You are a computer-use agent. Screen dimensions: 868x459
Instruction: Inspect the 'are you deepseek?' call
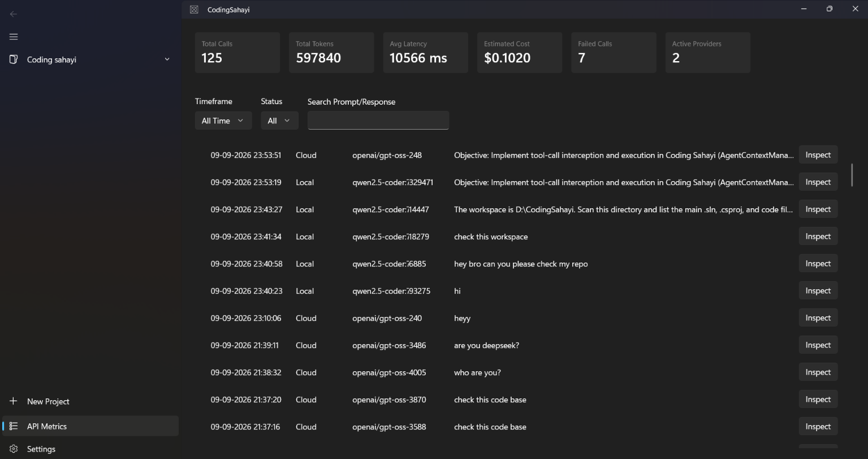click(818, 345)
